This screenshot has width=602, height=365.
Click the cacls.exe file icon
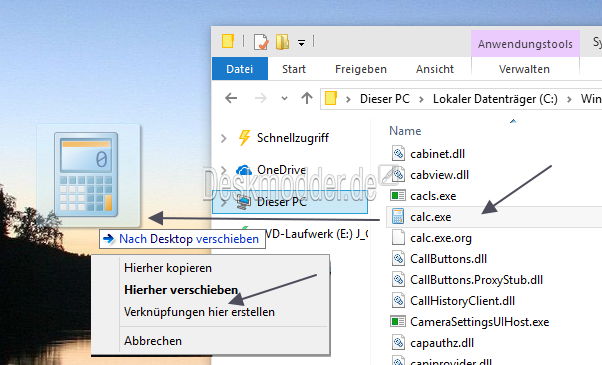398,196
